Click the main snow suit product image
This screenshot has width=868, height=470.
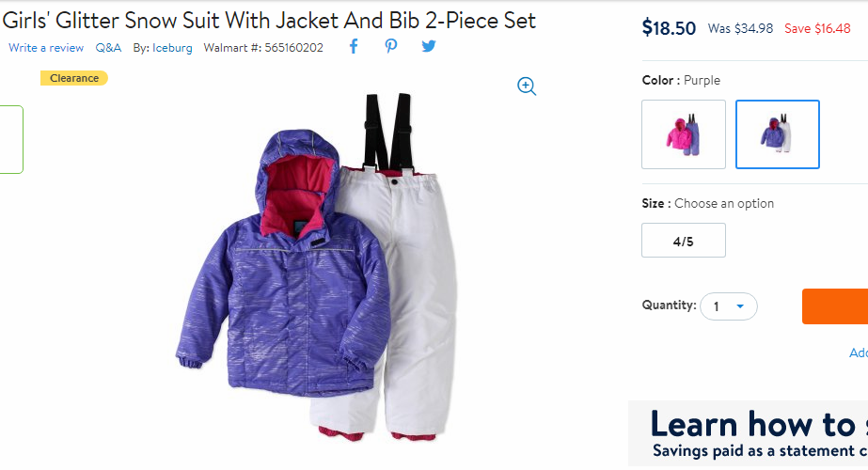pos(317,267)
